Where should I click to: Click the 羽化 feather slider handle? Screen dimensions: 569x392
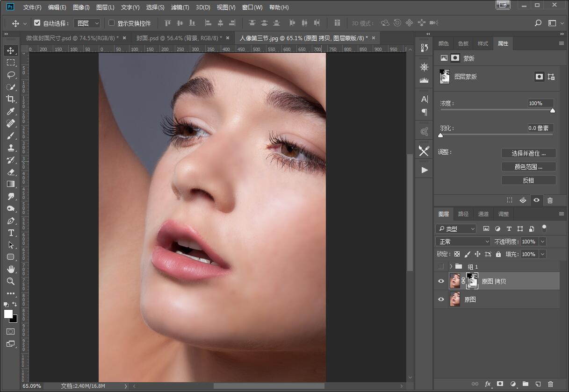click(x=440, y=135)
